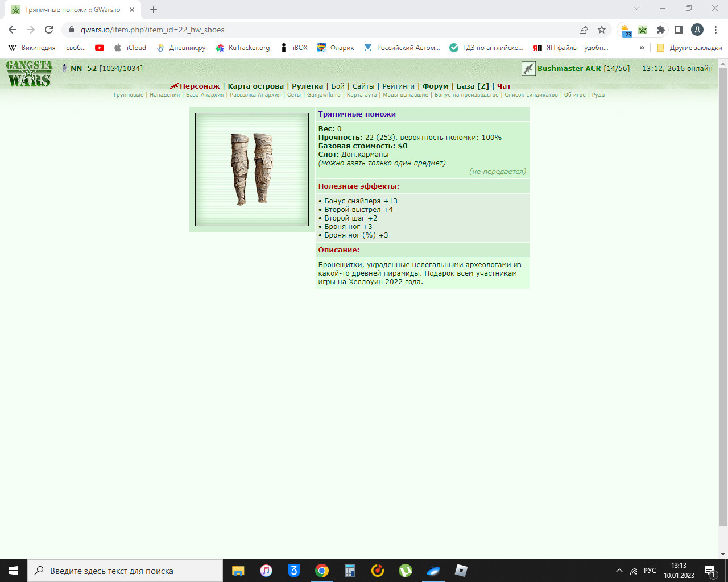Viewport: 728px width, 582px height.
Task: Open the Российский Автом... bookmark
Action: point(402,48)
